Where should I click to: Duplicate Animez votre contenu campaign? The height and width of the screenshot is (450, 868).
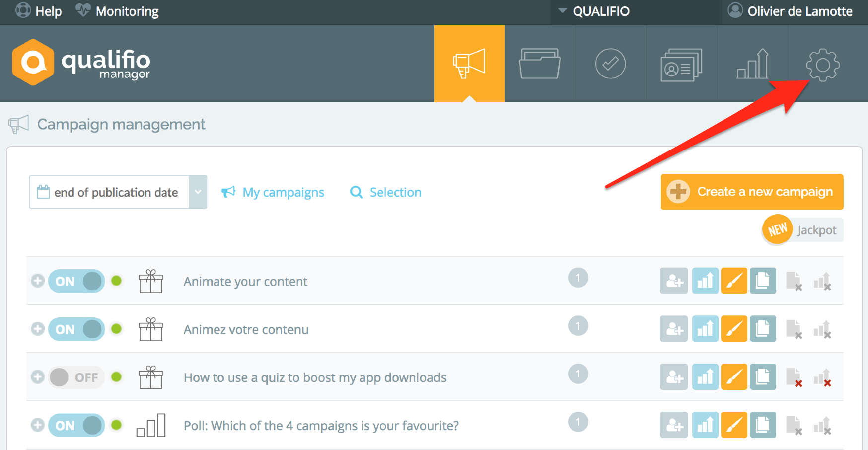[x=763, y=329]
